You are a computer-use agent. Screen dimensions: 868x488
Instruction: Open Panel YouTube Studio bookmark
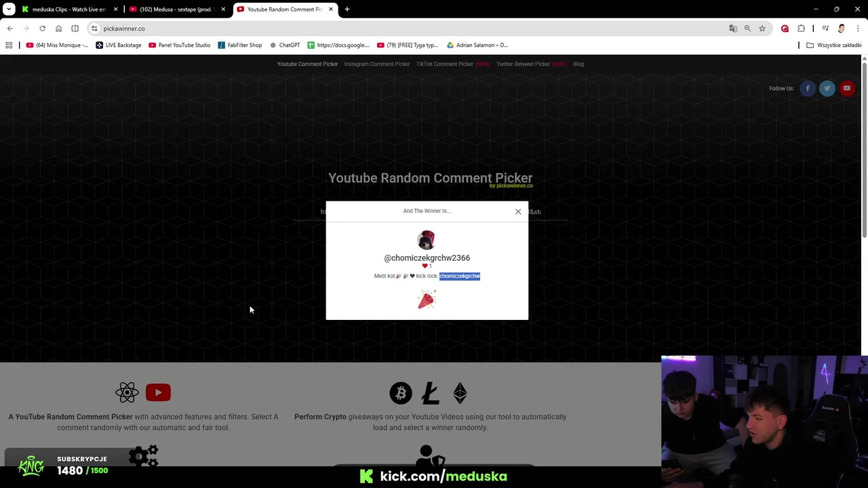[x=179, y=45]
